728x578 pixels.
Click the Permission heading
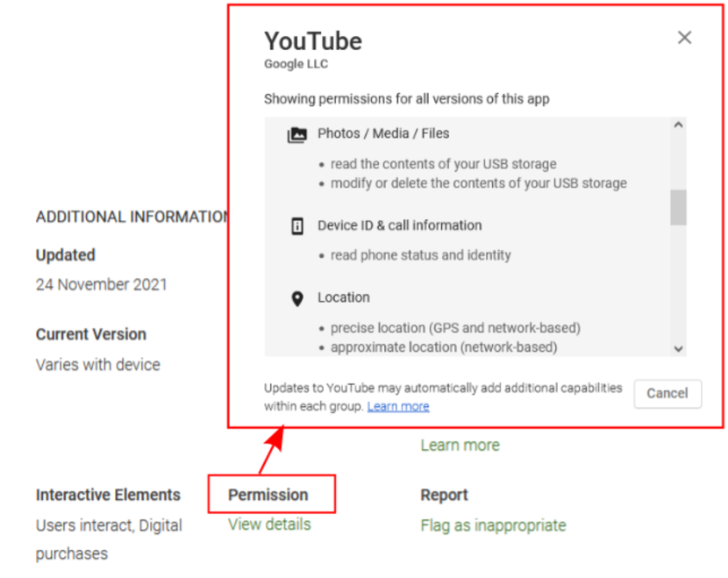[268, 495]
